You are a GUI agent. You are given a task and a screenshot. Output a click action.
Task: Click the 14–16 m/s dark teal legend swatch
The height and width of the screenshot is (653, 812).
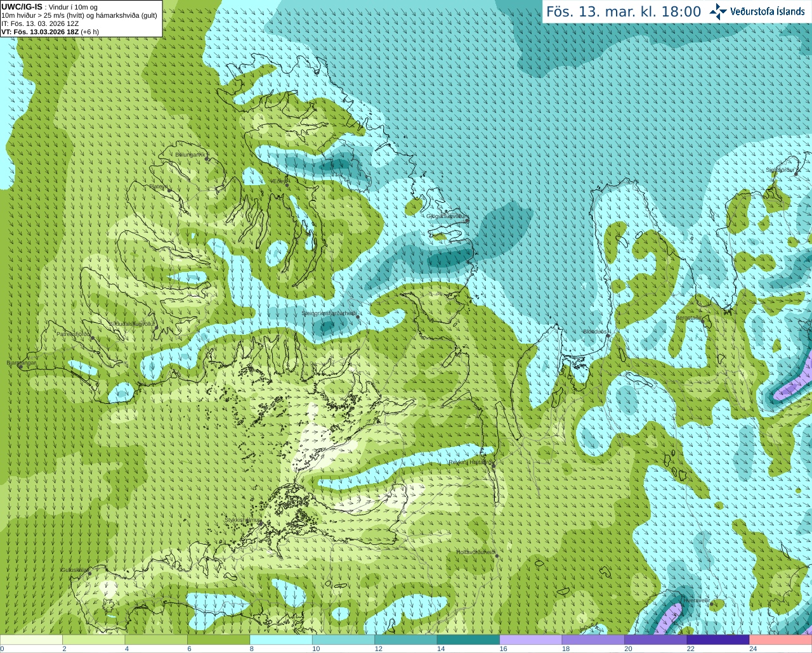468,640
